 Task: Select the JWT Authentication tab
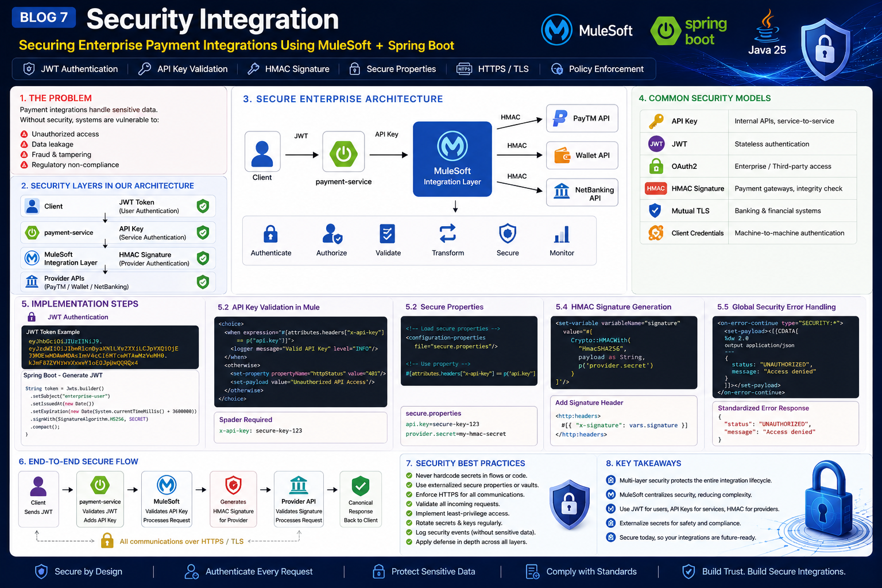coord(70,69)
